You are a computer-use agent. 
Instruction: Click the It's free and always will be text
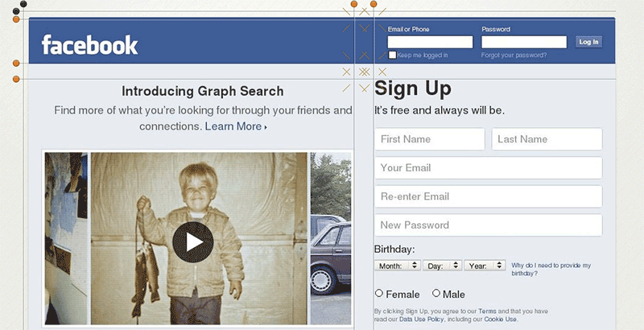coord(440,110)
